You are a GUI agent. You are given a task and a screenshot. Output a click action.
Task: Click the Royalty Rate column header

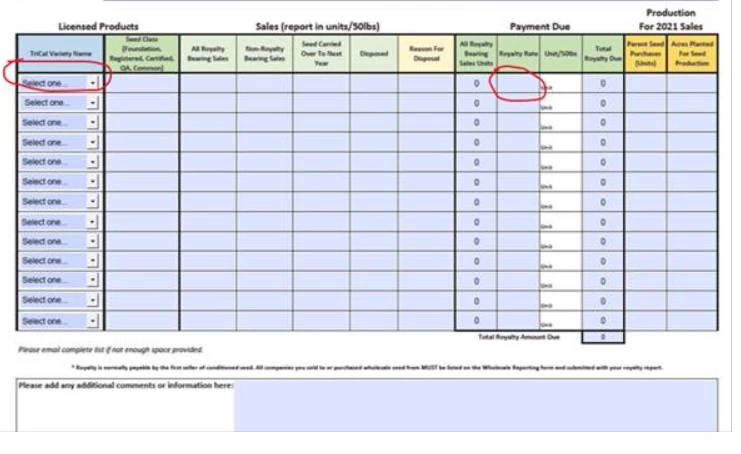coord(518,53)
